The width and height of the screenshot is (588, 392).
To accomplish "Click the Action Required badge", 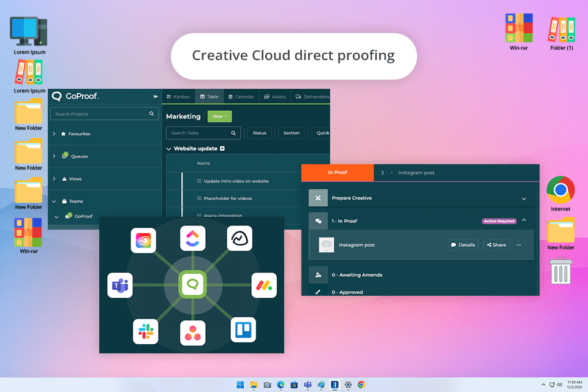I will click(499, 221).
